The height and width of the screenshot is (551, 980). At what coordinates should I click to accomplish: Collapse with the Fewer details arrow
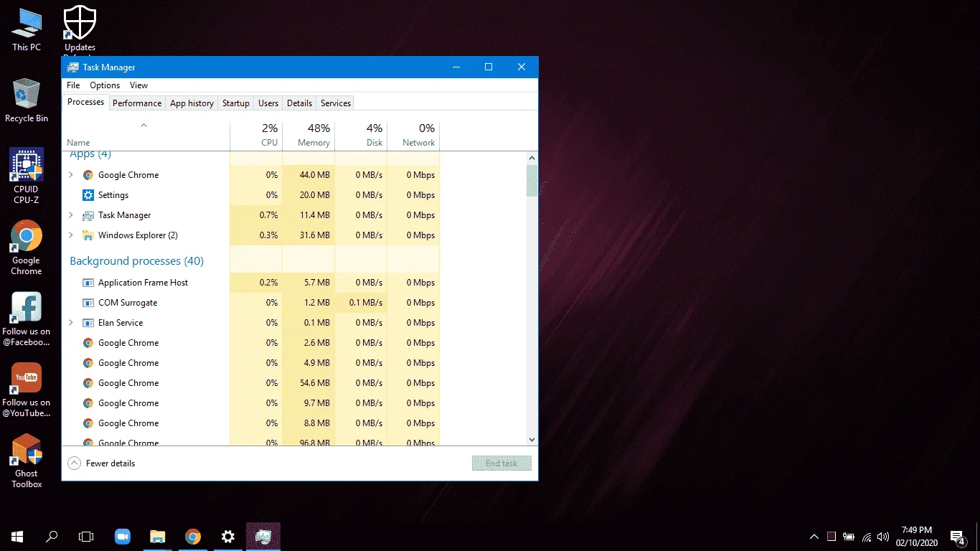[74, 463]
